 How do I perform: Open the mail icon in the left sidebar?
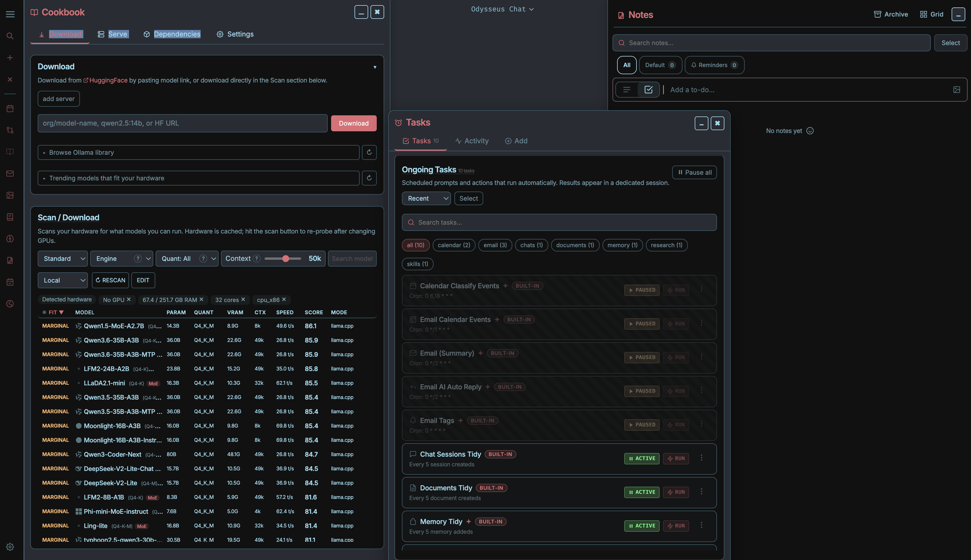pyautogui.click(x=10, y=174)
